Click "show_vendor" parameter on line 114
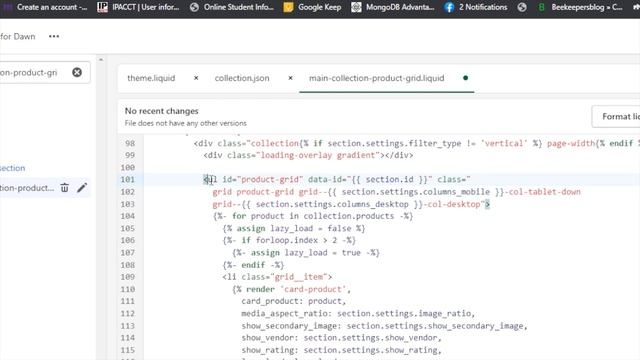The image size is (640, 360). [x=270, y=338]
